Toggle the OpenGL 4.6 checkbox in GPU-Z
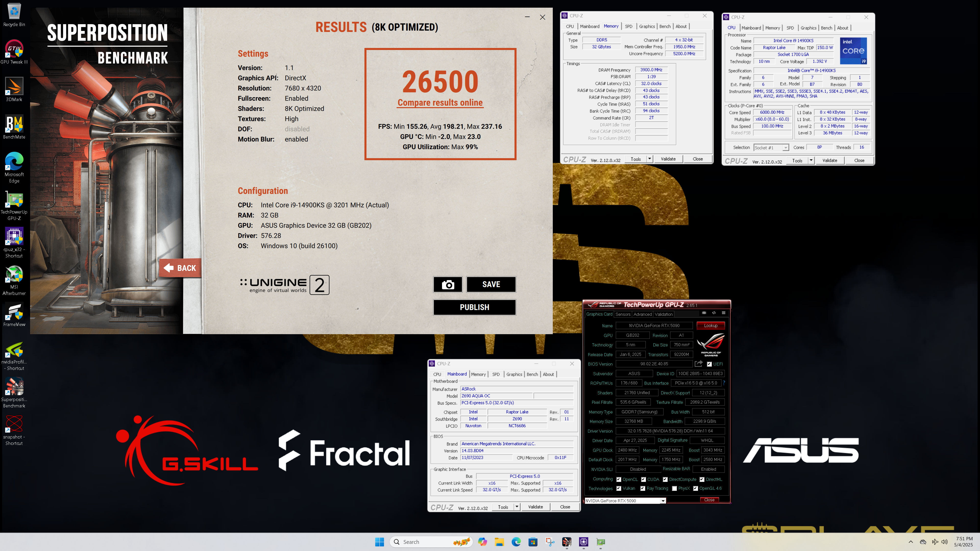The height and width of the screenshot is (551, 980). tap(695, 488)
